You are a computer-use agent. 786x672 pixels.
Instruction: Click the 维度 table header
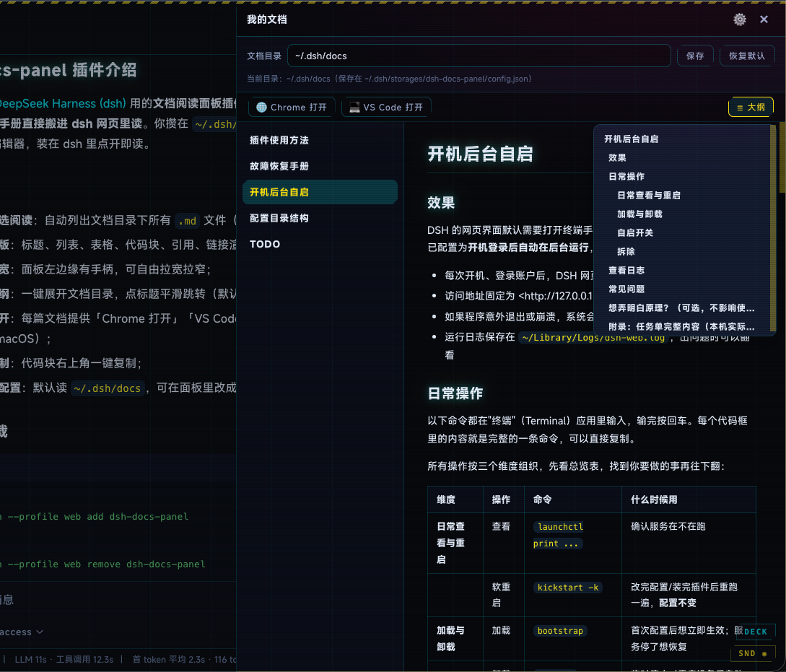[445, 499]
